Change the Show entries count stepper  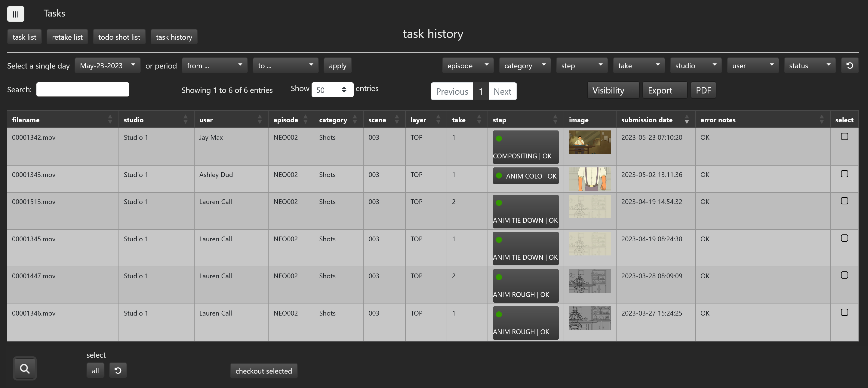(x=344, y=90)
